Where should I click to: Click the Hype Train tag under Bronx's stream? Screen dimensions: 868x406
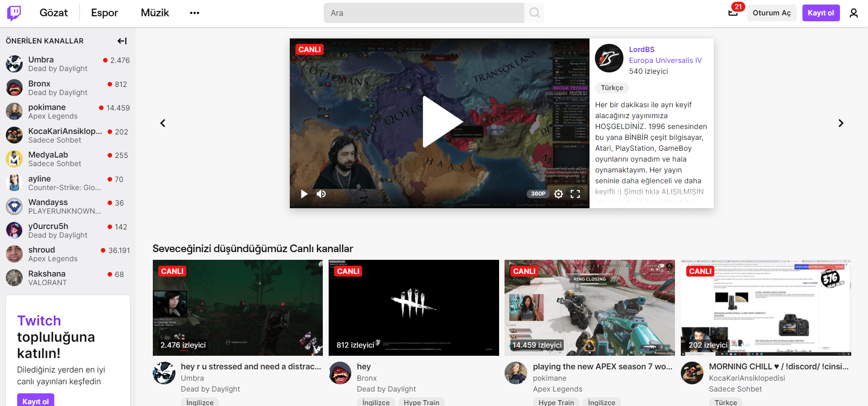(421, 402)
